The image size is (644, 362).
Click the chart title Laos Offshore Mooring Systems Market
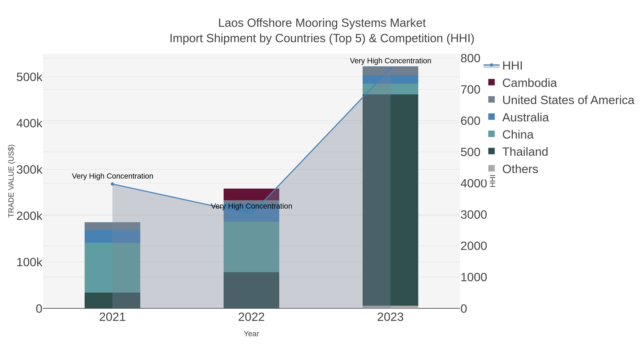(322, 23)
